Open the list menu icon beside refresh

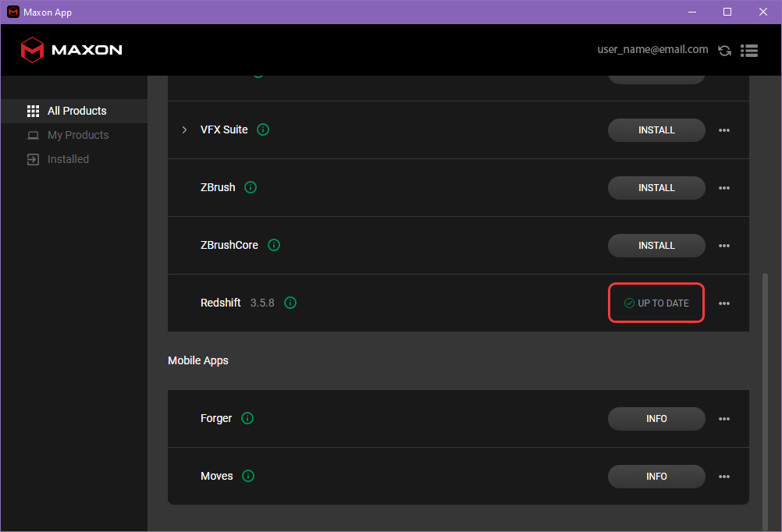pyautogui.click(x=749, y=51)
